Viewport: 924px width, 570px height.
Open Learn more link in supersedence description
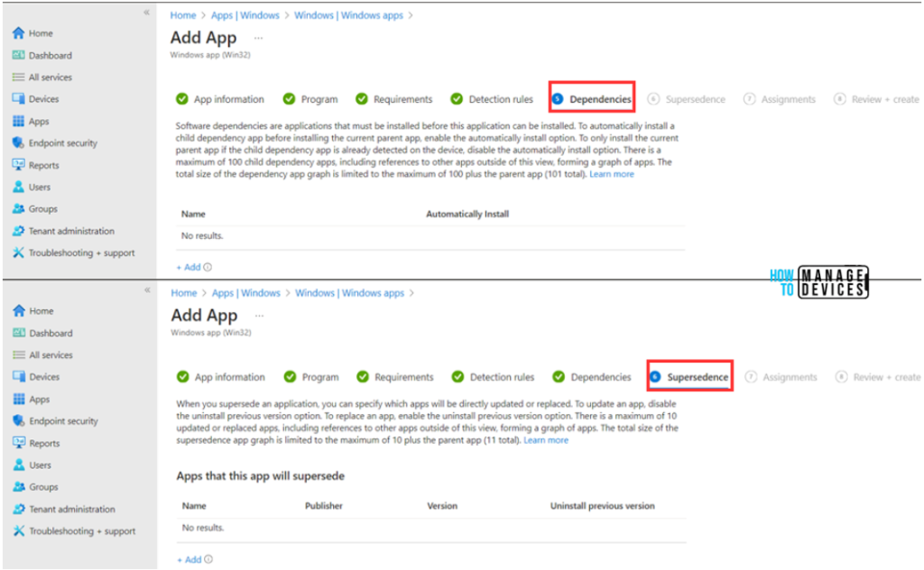(546, 440)
